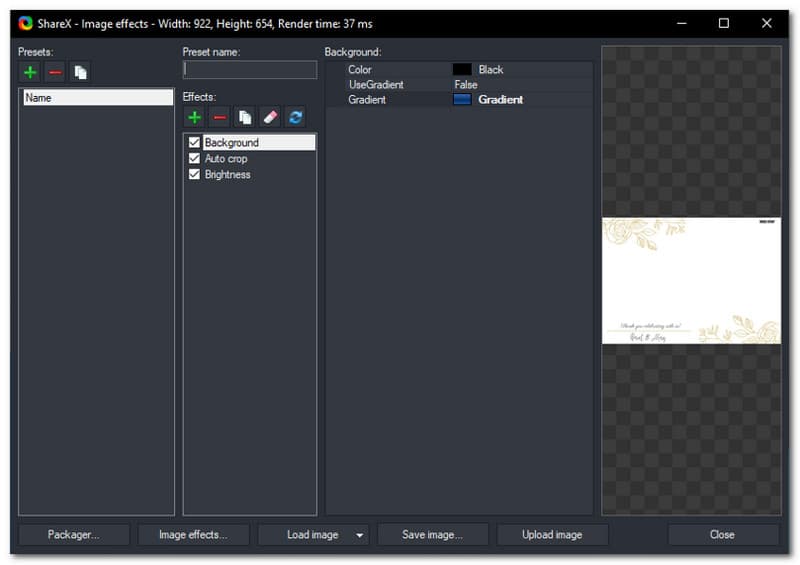Viewport: 800px width, 565px height.
Task: Open the Load image dropdown arrow
Action: coord(359,535)
